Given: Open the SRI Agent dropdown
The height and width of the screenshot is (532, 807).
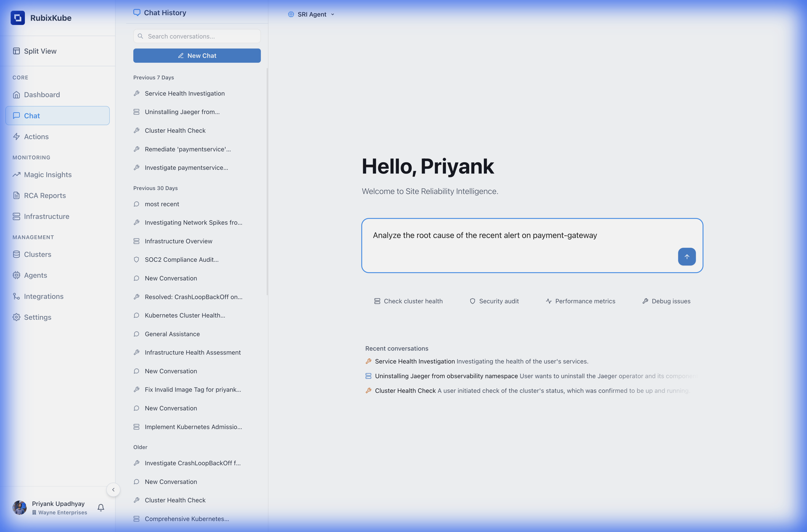Looking at the screenshot, I should click(311, 14).
